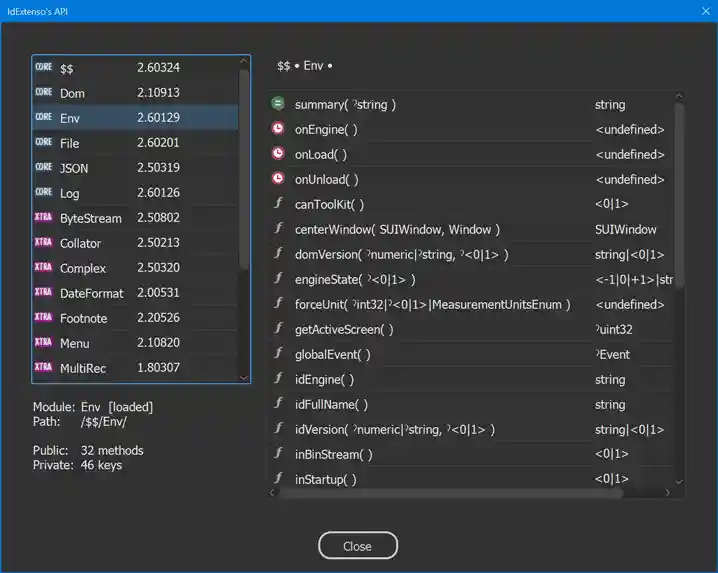Click the getActiveScreen( ) method text
This screenshot has height=573, width=718.
[344, 330]
